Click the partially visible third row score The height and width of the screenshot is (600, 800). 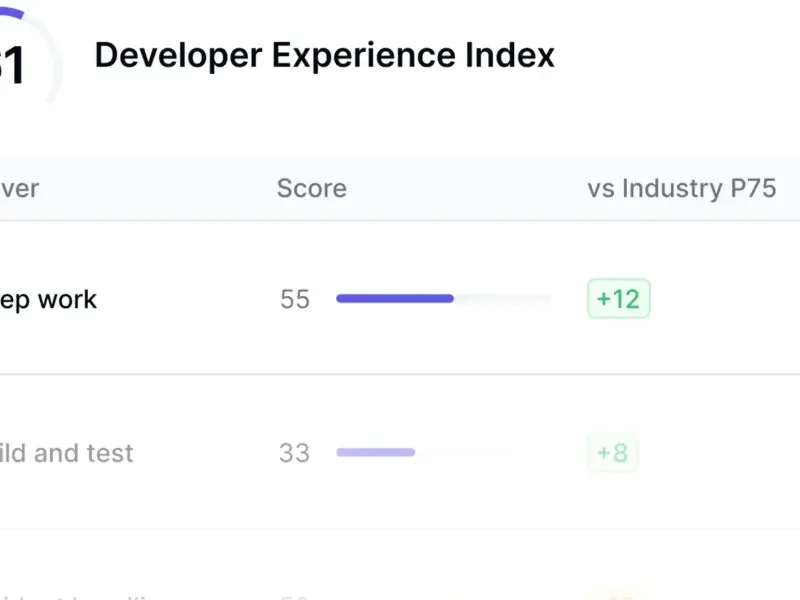(x=294, y=596)
